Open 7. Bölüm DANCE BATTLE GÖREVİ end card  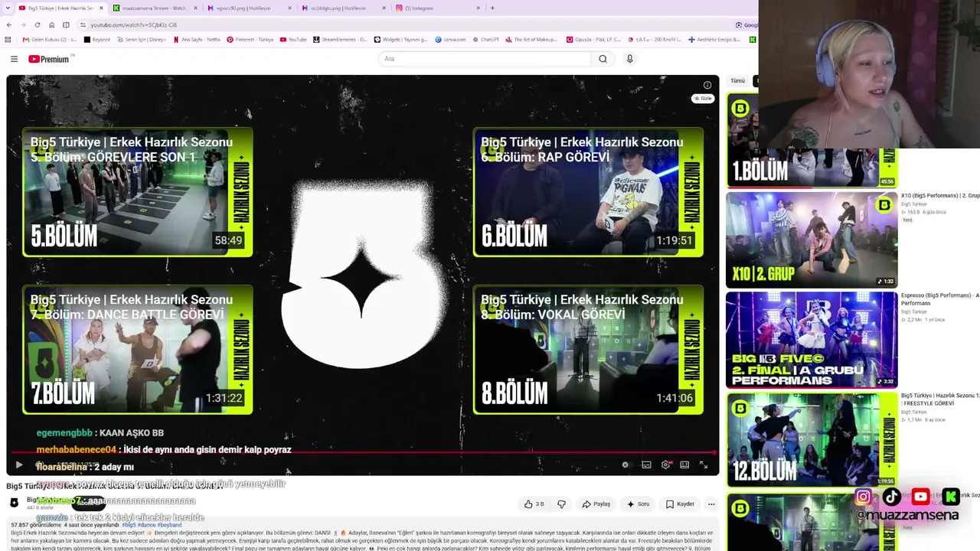pos(138,350)
